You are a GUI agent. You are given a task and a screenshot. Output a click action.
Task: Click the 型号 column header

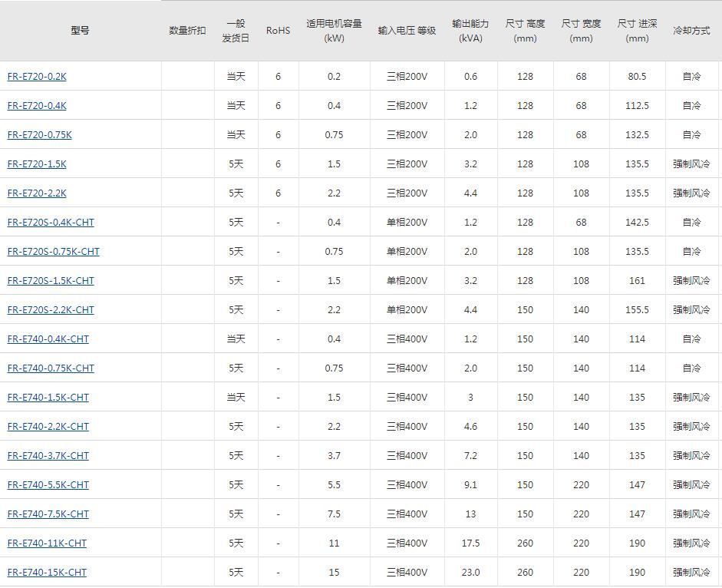tap(80, 31)
